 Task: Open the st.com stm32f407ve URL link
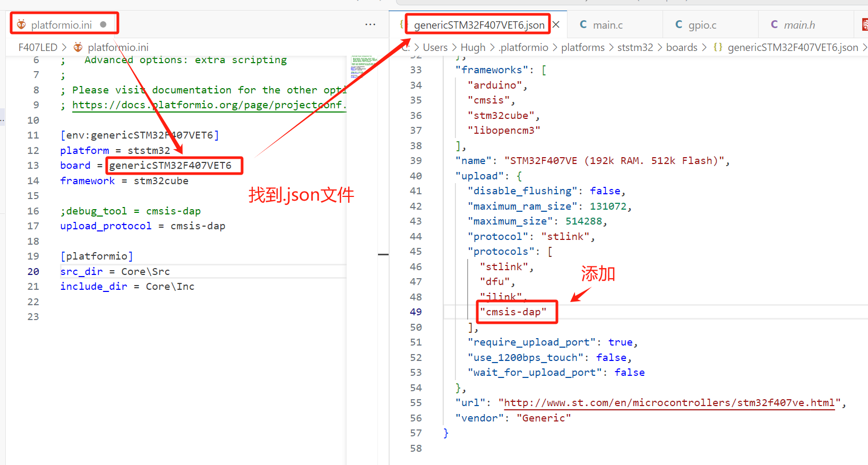669,403
